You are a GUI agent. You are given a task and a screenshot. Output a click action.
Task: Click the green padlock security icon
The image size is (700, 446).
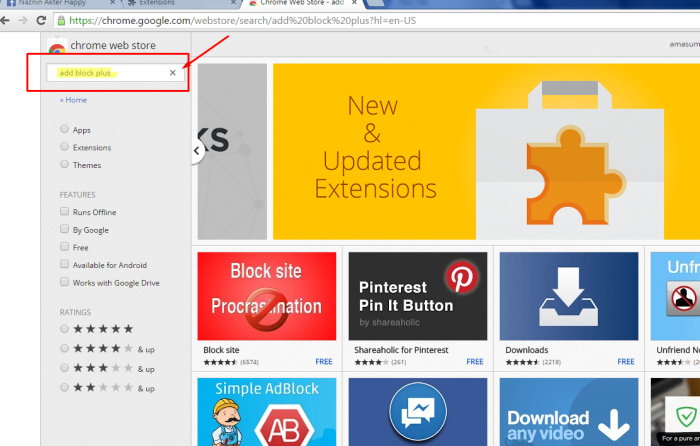point(61,21)
